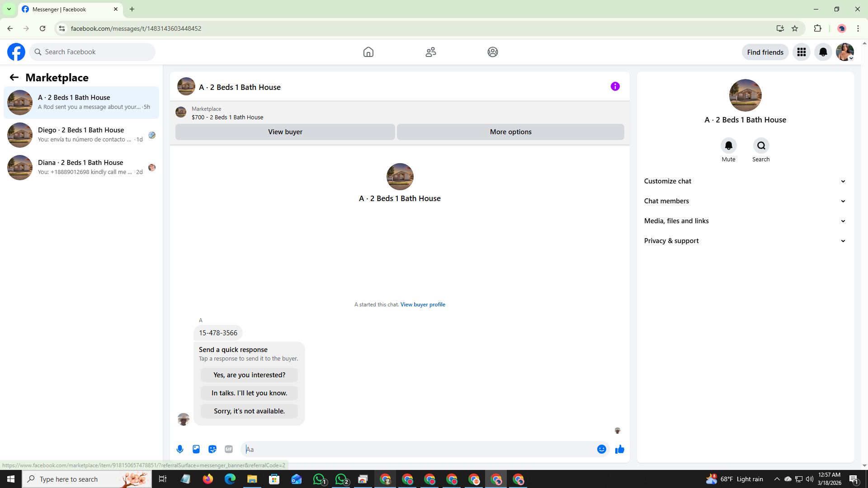Image resolution: width=868 pixels, height=488 pixels.
Task: Install the app via the address bar icon
Action: tap(780, 28)
